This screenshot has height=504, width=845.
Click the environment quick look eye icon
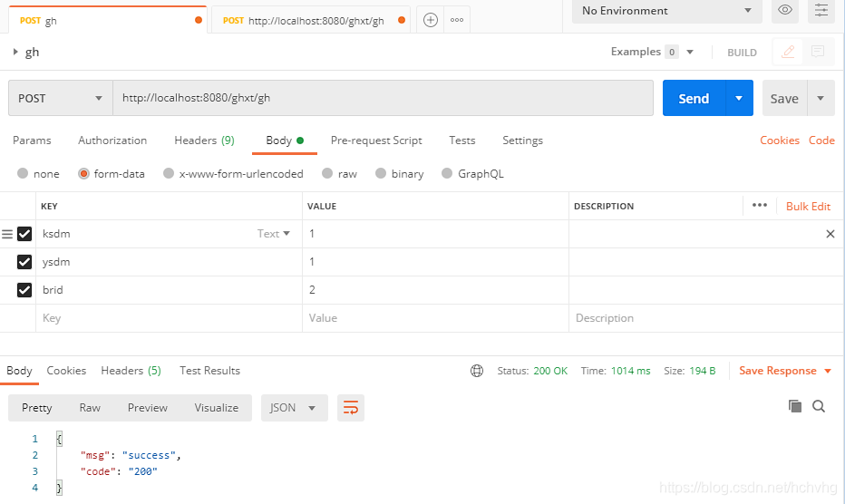pyautogui.click(x=785, y=11)
